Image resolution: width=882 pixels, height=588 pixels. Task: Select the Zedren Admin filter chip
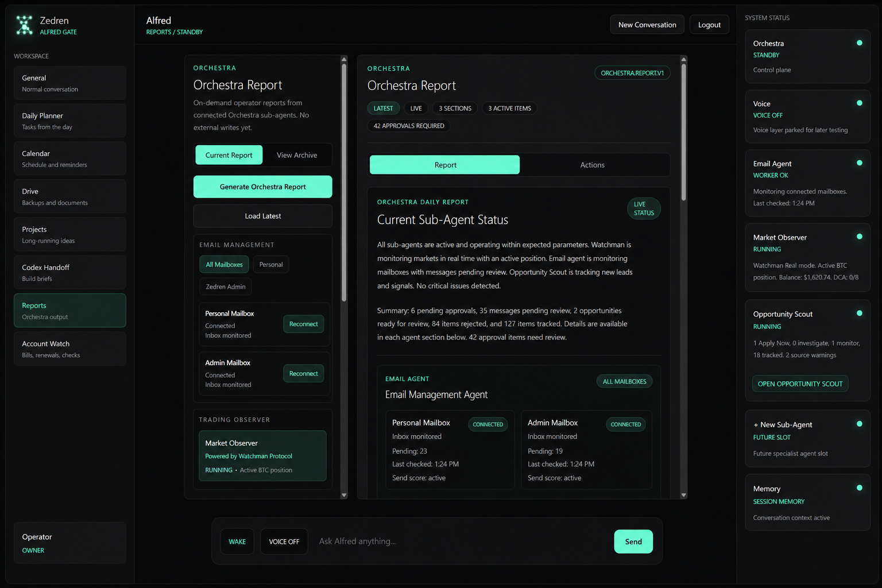click(226, 287)
